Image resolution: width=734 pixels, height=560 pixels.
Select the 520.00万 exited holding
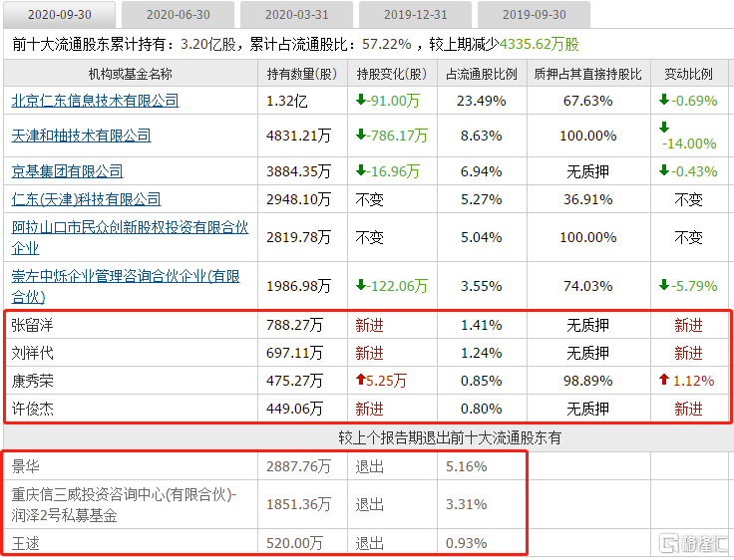[x=295, y=544]
